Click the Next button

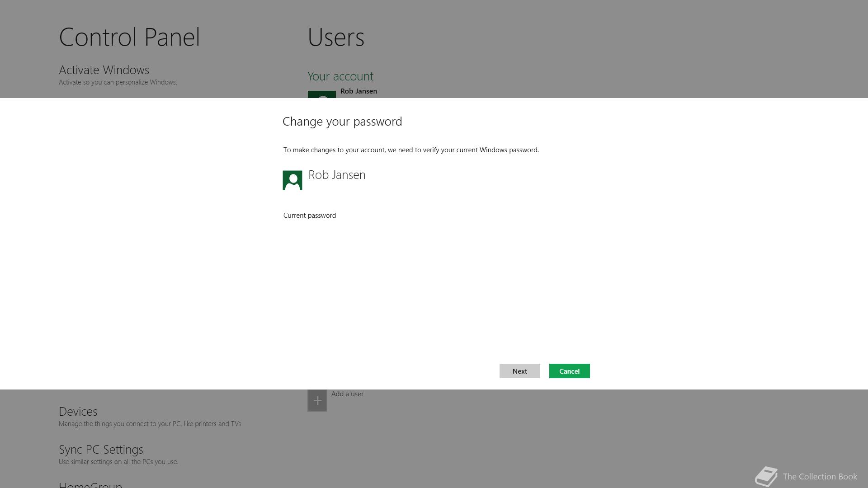519,371
